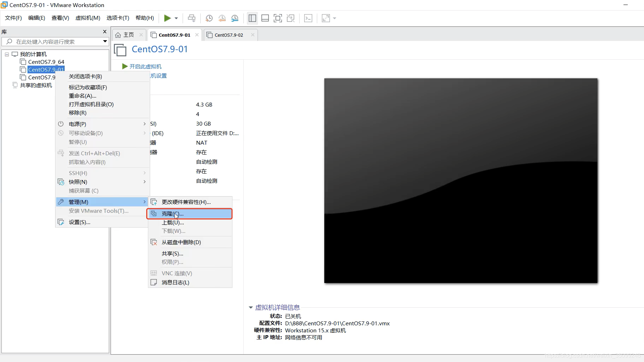Click the Workstation 15.x 虚拟机 compatibility text

pyautogui.click(x=315, y=330)
